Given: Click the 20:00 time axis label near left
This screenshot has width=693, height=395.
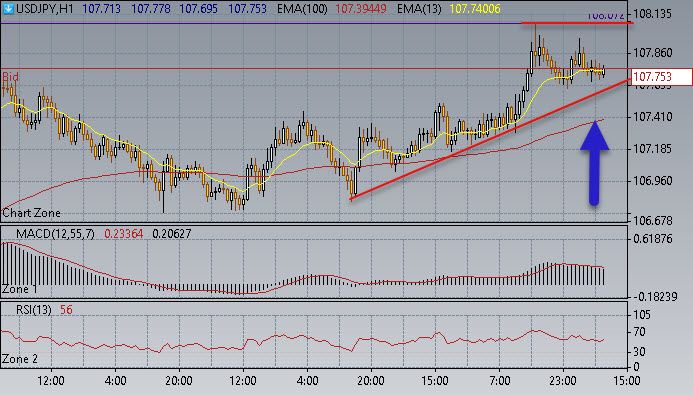Looking at the screenshot, I should pyautogui.click(x=179, y=380).
